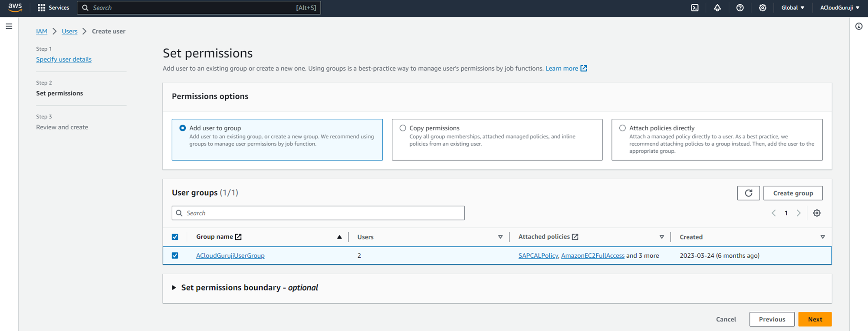The height and width of the screenshot is (331, 868).
Task: Open the Services menu
Action: point(53,8)
